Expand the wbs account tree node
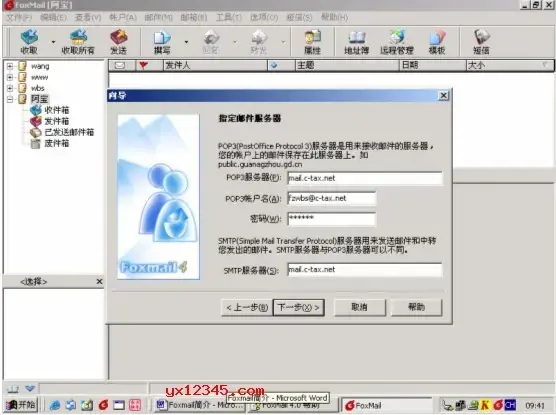 pyautogui.click(x=10, y=88)
